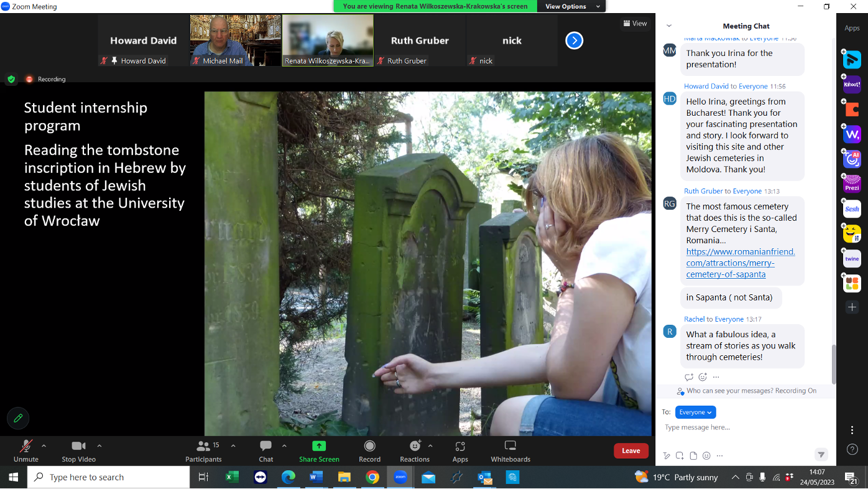
Task: Open notification center with 21 badge
Action: click(x=851, y=478)
